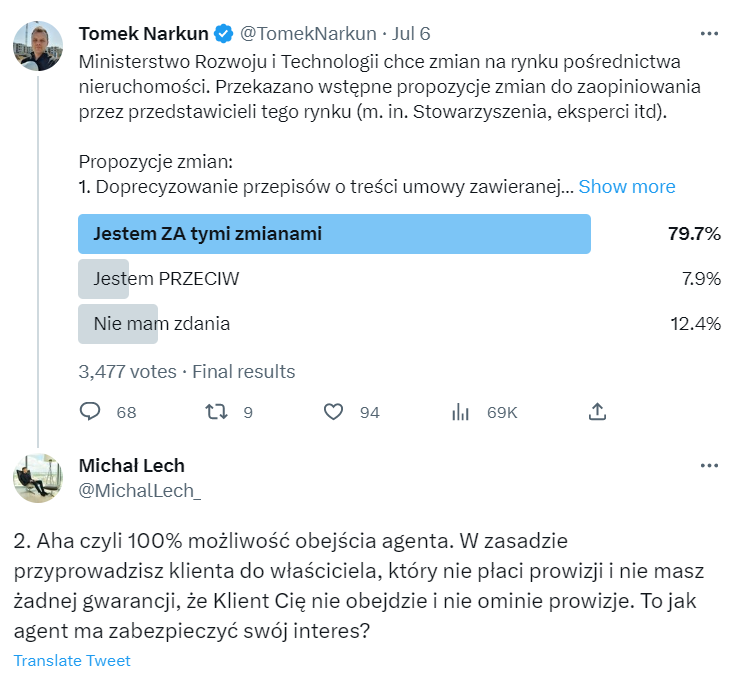The height and width of the screenshot is (673, 734).
Task: Click the Michał Lech display name
Action: tap(131, 466)
